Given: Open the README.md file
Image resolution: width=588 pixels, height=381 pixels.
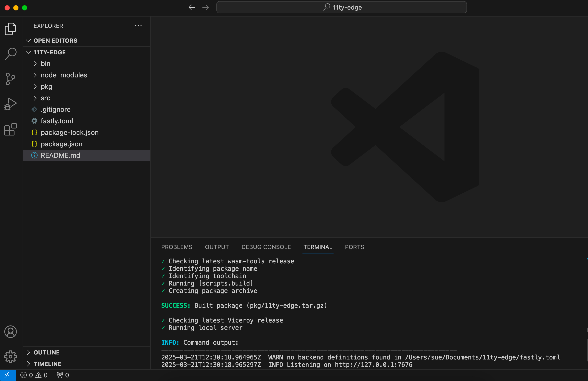Looking at the screenshot, I should (x=87, y=155).
